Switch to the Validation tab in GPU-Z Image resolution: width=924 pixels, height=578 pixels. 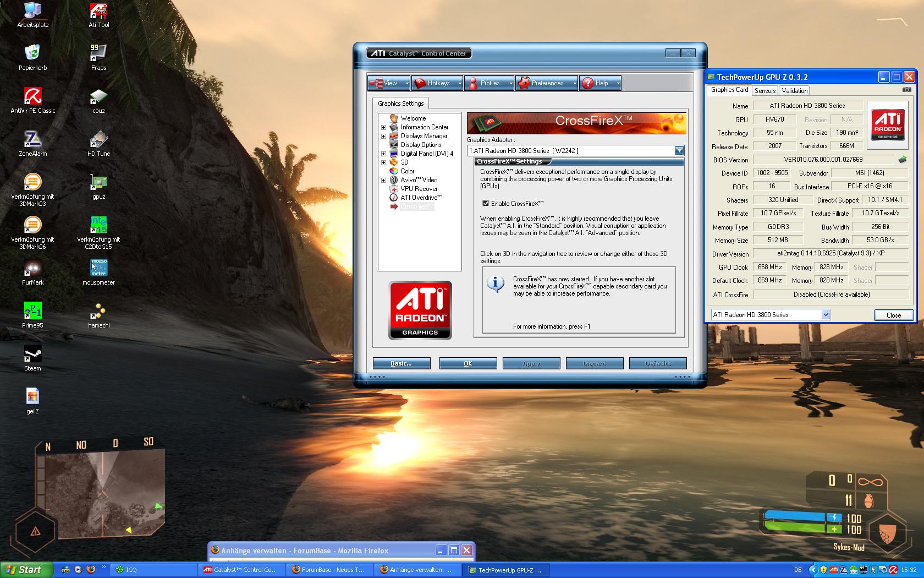tap(795, 91)
